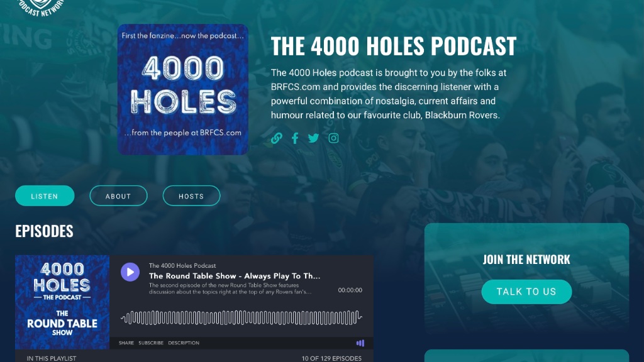Click the 'JOIN THE NETWORK' heading
This screenshot has width=644, height=362.
pos(526,260)
